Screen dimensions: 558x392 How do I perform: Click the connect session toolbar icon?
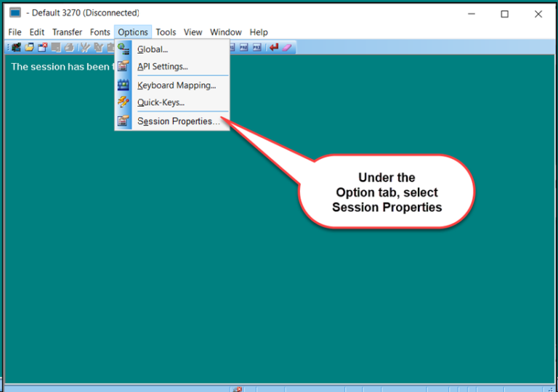(16, 48)
